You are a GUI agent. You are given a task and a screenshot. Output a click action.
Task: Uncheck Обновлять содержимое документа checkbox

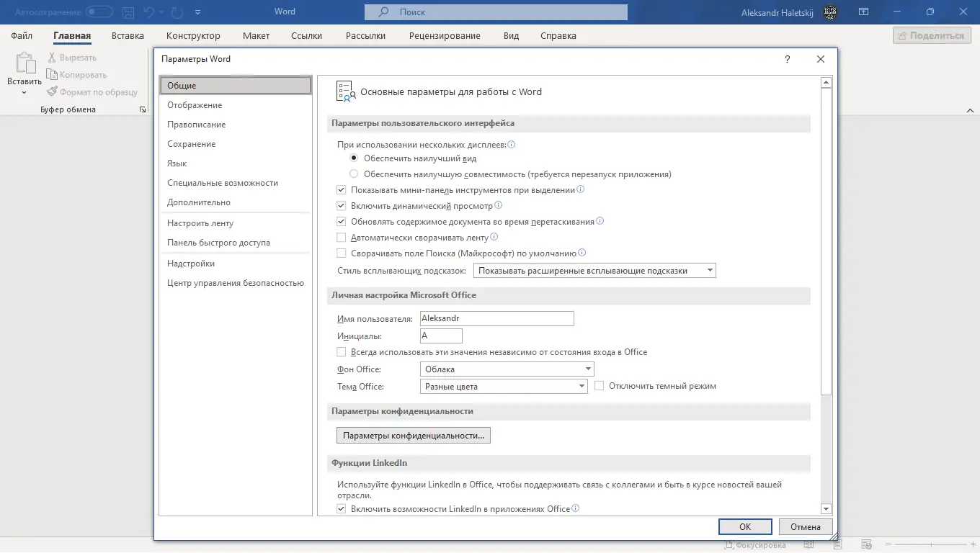(342, 222)
